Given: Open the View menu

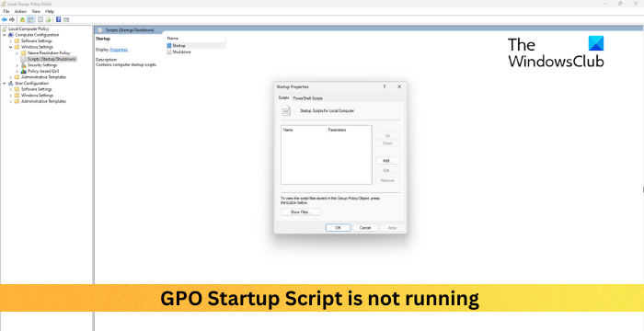Looking at the screenshot, I should [x=36, y=12].
